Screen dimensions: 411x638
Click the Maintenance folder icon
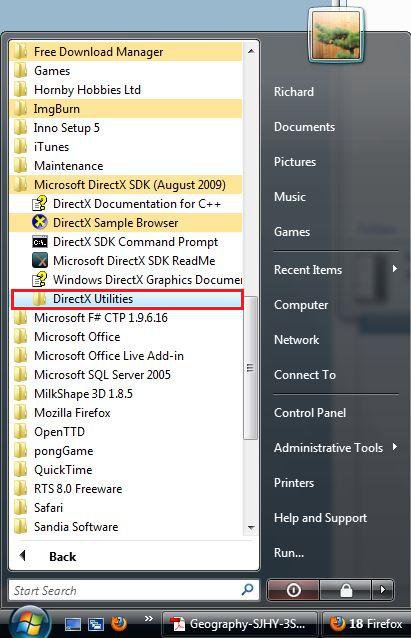pyautogui.click(x=20, y=166)
